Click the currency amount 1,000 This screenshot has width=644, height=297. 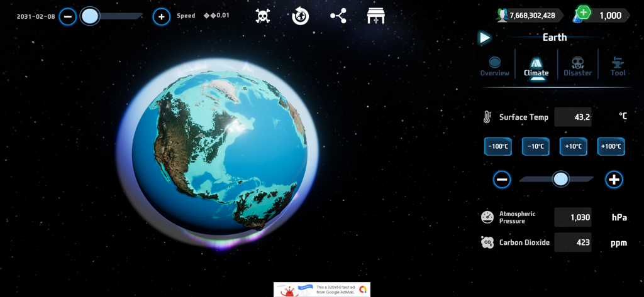click(610, 16)
